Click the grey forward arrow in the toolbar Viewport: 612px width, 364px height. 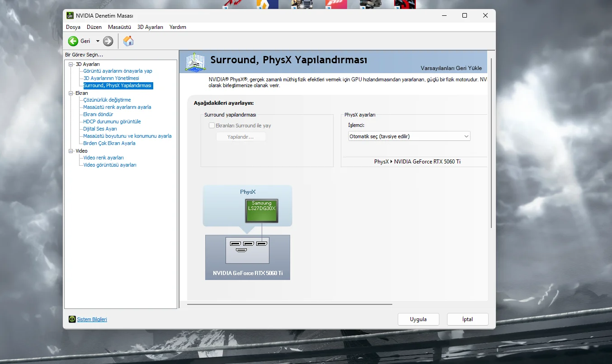[108, 41]
